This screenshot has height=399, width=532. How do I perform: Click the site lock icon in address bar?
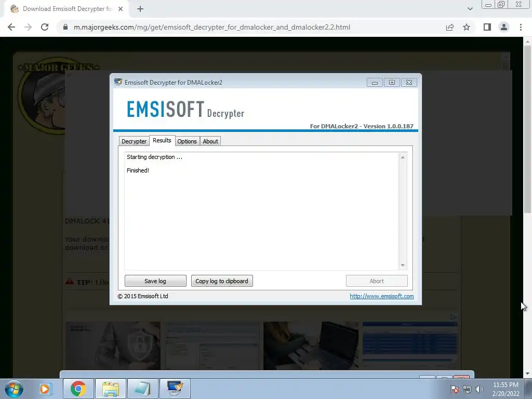click(x=65, y=27)
